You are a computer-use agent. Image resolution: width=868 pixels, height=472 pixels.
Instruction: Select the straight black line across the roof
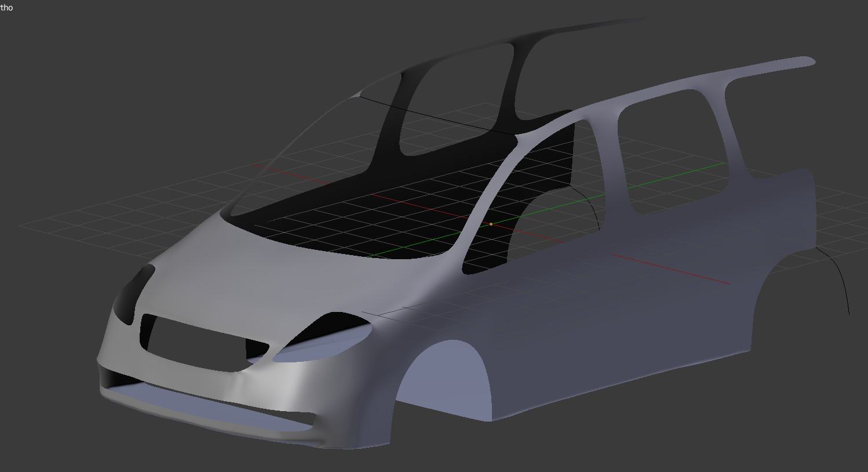coord(435,115)
